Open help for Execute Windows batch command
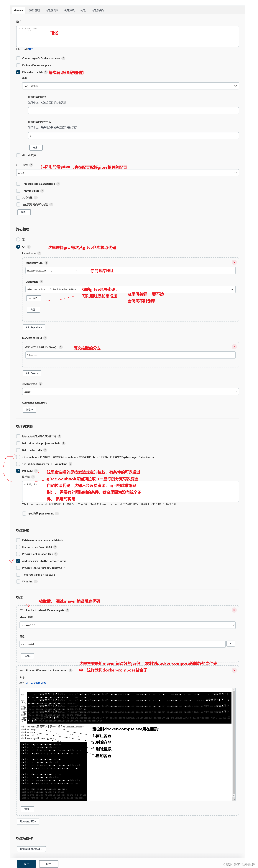The image size is (258, 868). pos(70,670)
